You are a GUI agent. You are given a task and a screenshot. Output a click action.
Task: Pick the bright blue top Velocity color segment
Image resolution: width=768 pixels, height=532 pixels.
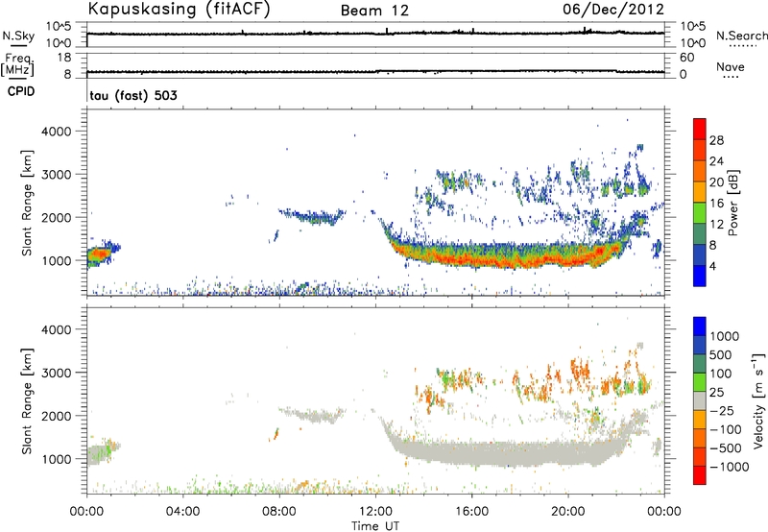[x=700, y=326]
